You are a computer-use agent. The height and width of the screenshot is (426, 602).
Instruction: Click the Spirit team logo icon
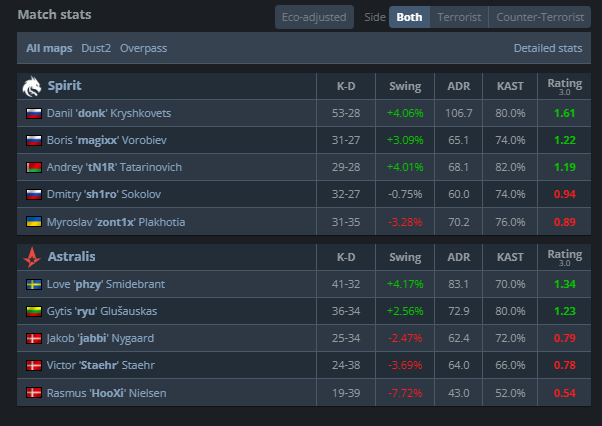click(x=31, y=86)
